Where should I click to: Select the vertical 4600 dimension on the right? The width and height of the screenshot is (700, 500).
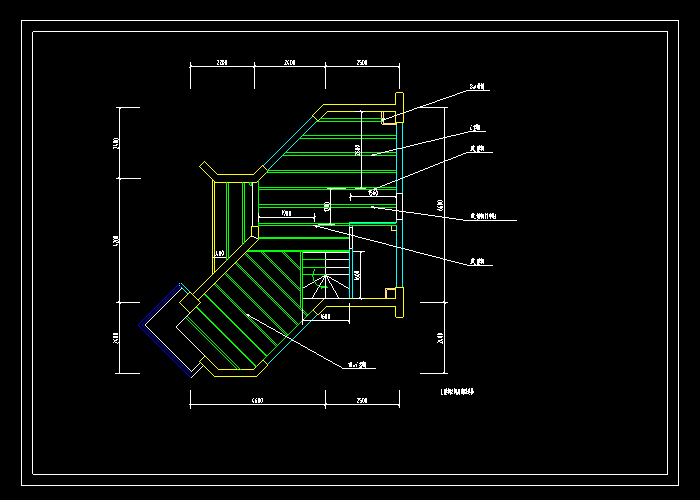pos(441,205)
